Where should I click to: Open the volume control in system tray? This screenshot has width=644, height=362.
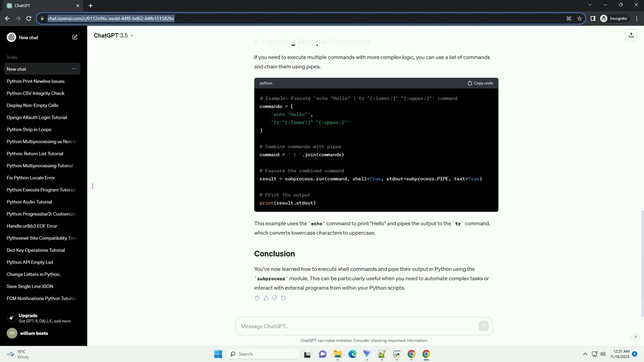click(x=603, y=354)
